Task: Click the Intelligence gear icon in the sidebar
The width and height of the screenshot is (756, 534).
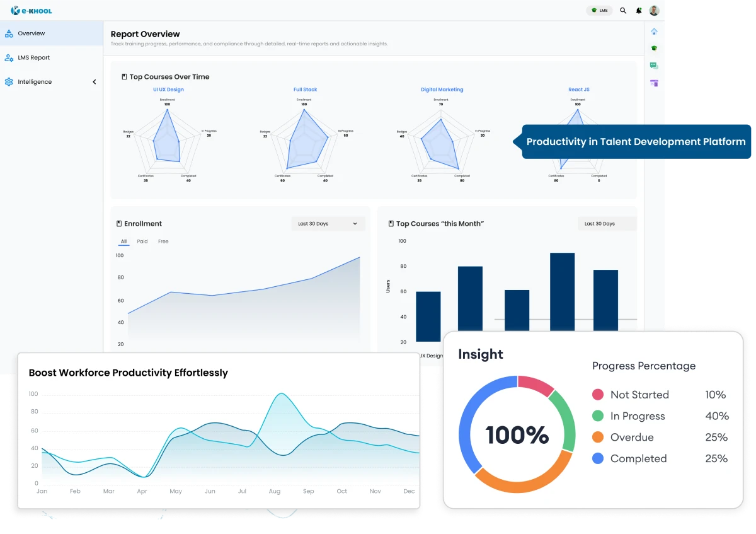Action: pos(9,81)
